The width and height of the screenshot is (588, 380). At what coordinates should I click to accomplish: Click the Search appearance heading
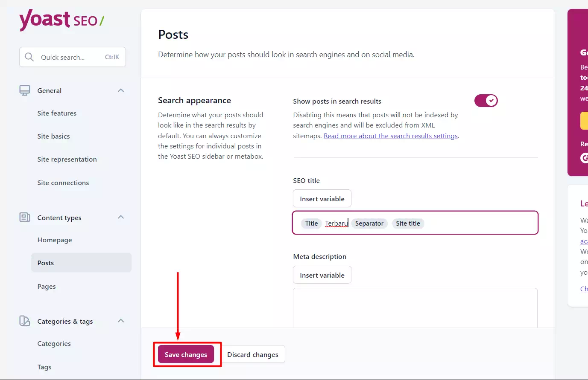coord(194,100)
